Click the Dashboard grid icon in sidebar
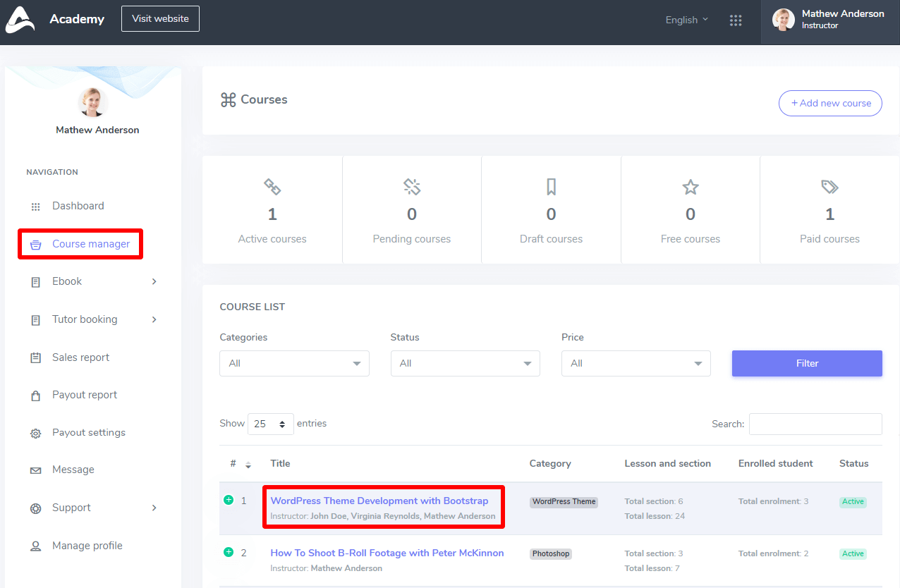The height and width of the screenshot is (588, 900). click(35, 207)
